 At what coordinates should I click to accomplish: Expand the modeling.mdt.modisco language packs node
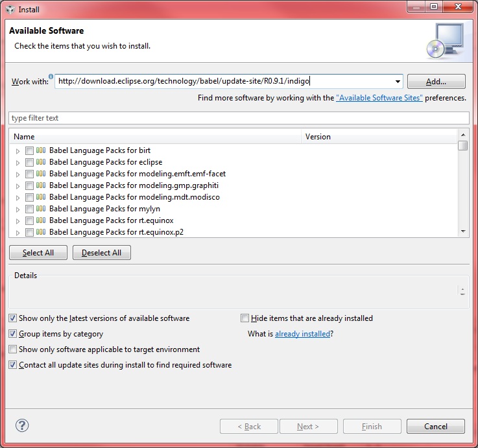coord(18,198)
